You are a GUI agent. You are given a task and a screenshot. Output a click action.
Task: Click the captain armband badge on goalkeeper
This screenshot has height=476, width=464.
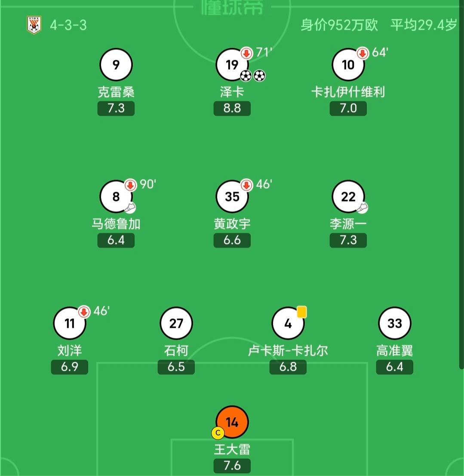pos(218,433)
